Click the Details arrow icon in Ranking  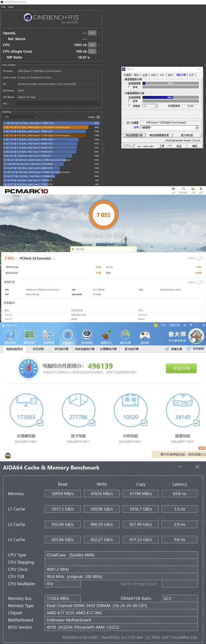click(98, 117)
